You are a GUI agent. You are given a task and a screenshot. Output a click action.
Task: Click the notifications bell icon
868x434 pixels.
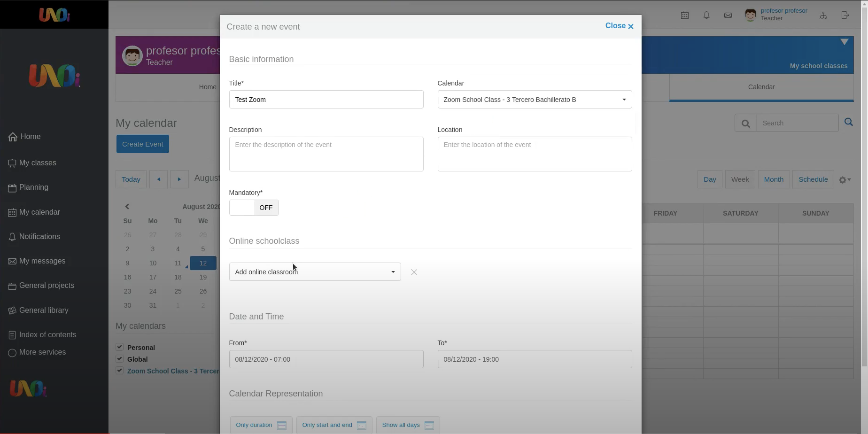[706, 15]
